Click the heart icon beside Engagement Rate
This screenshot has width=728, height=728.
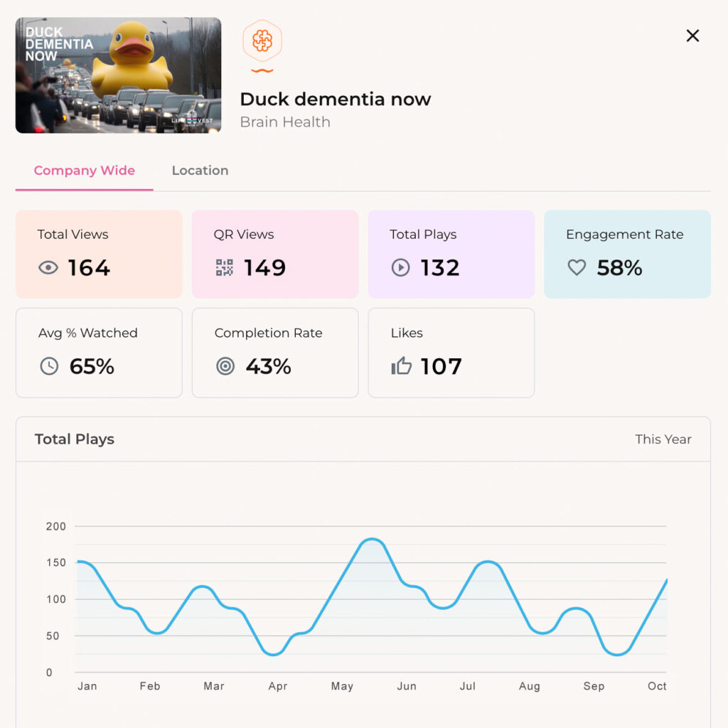(x=577, y=268)
